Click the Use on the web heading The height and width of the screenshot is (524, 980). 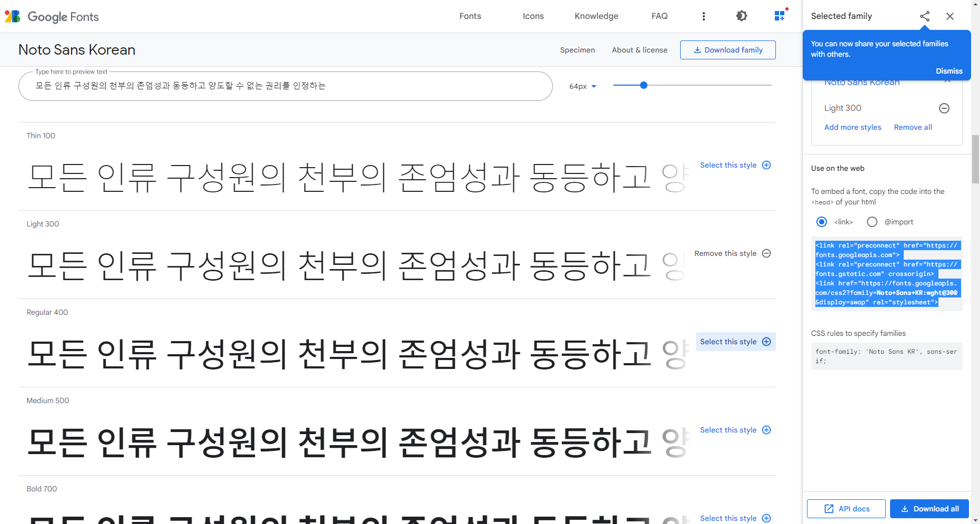(837, 168)
